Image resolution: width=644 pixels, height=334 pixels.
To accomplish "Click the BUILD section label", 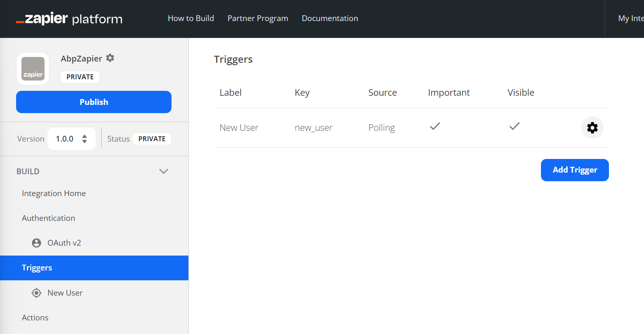I will tap(28, 171).
